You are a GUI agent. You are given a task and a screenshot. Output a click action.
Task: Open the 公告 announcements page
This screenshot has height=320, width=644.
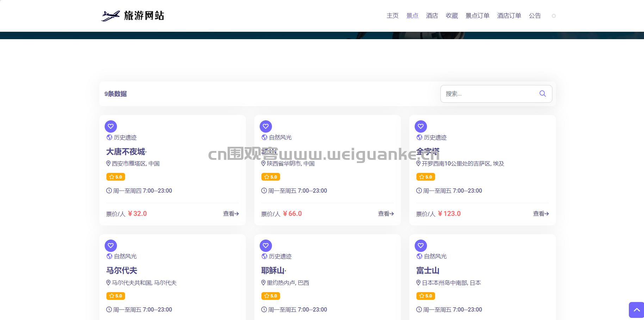tap(535, 16)
